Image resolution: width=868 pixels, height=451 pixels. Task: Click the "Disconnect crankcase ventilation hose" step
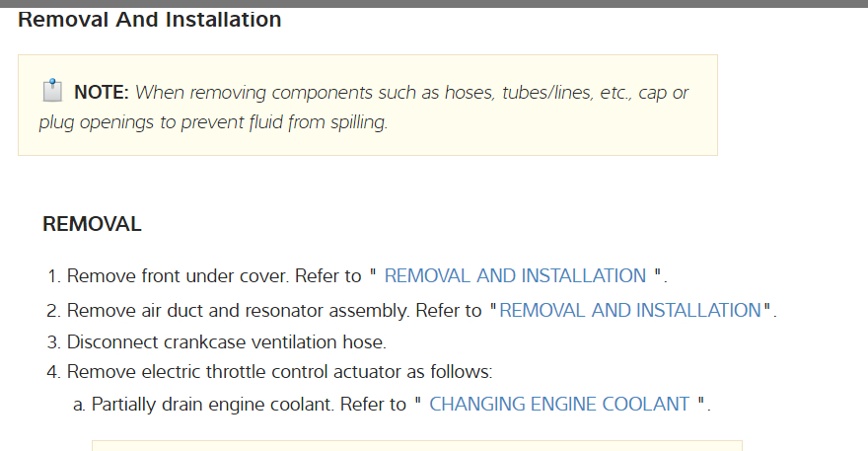pyautogui.click(x=226, y=342)
